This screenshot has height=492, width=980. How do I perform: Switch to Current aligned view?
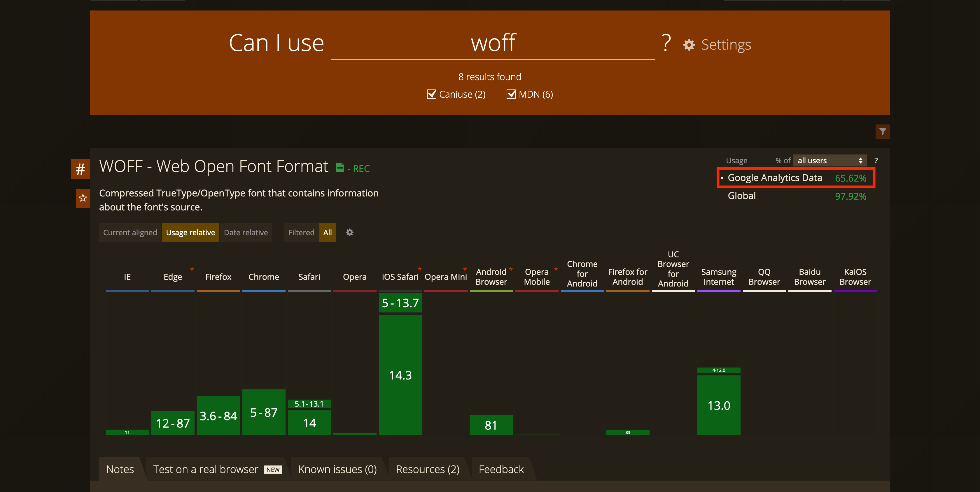coord(130,232)
